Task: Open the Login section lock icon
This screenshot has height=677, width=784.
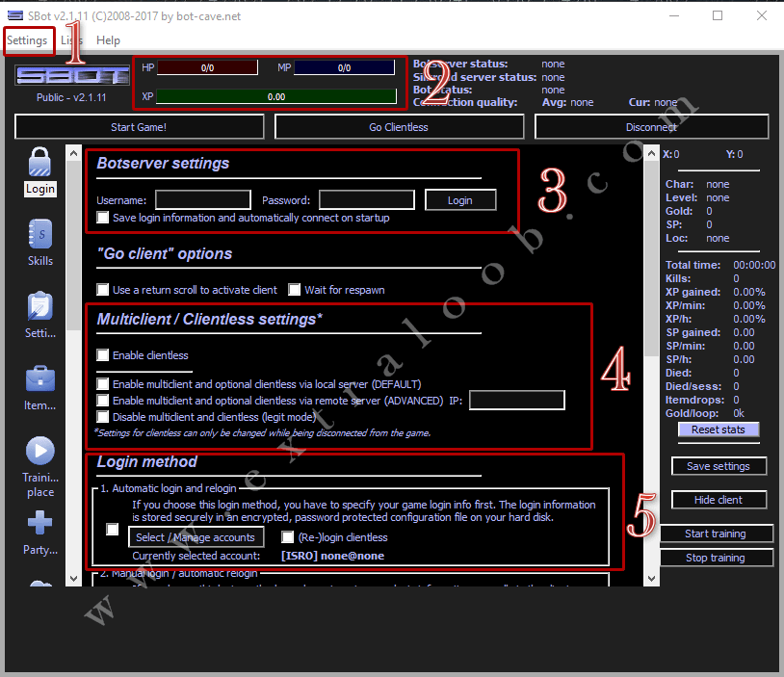Action: [x=39, y=162]
